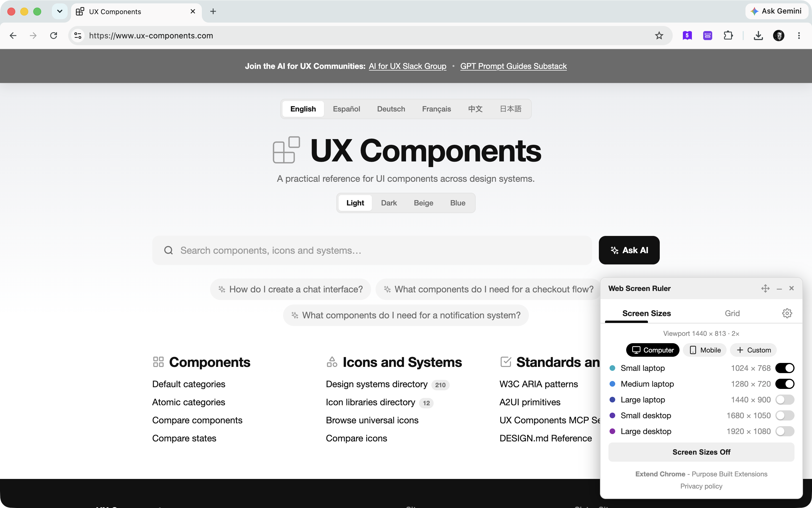Select the Dark theme
This screenshot has height=508, width=812.
pos(389,203)
